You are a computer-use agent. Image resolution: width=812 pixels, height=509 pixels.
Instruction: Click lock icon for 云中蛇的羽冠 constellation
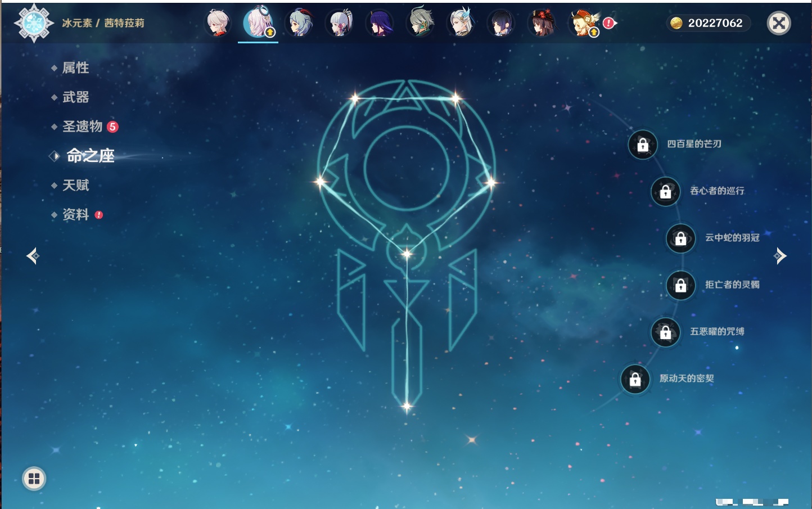point(680,238)
